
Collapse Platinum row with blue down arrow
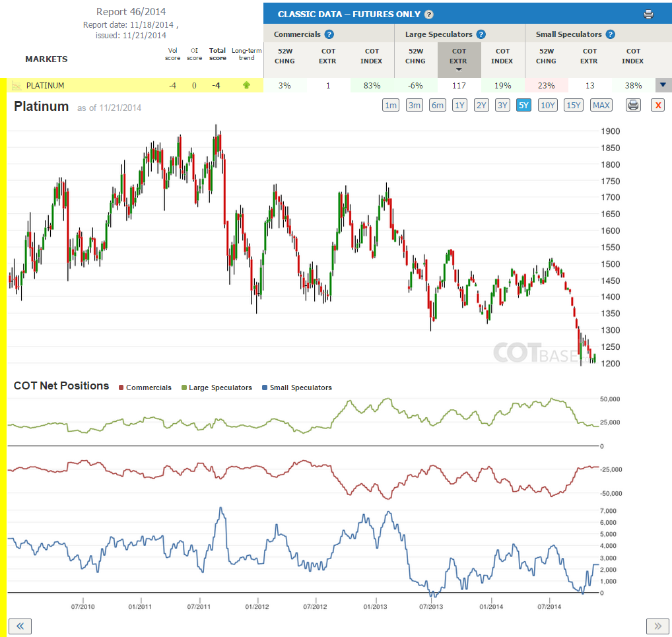[x=663, y=85]
